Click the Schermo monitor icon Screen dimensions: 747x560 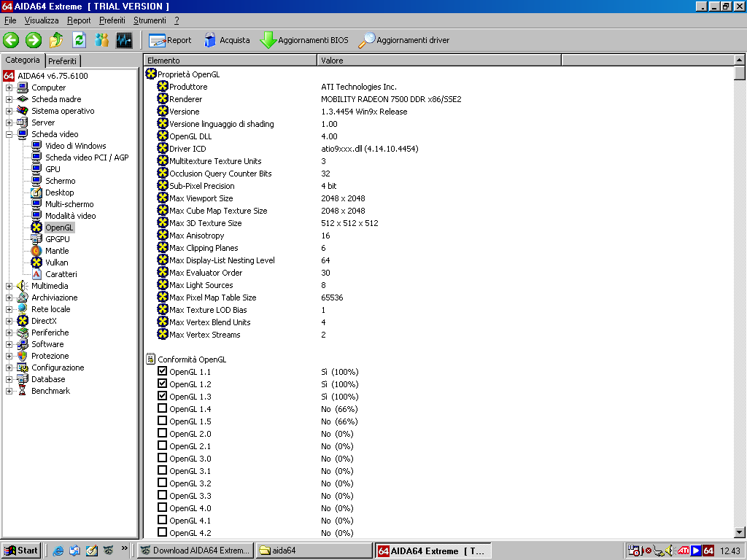[x=36, y=181]
